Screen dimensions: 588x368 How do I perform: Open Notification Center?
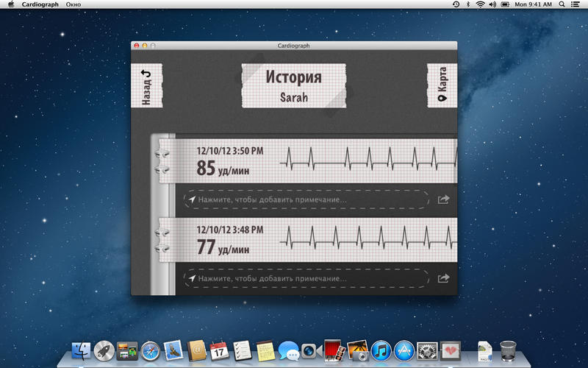pos(575,4)
